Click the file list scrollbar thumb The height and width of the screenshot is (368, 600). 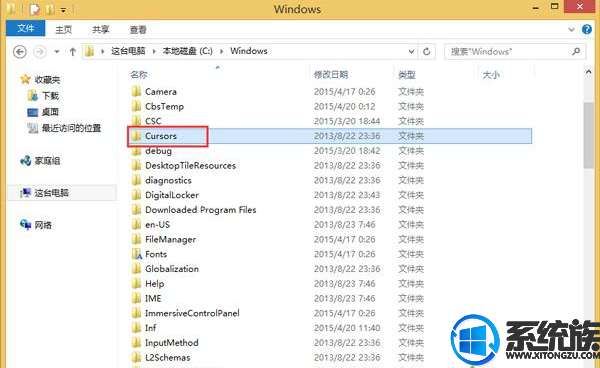point(589,135)
